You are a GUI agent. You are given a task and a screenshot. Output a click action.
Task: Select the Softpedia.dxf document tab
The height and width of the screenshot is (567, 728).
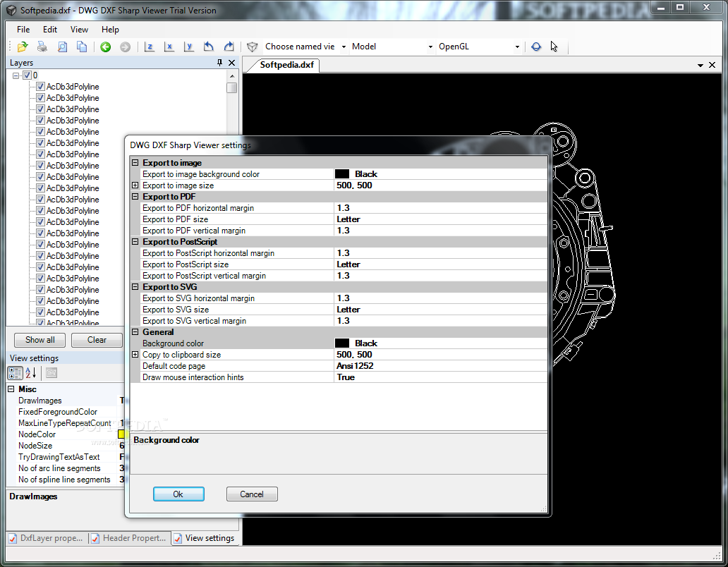(x=286, y=65)
